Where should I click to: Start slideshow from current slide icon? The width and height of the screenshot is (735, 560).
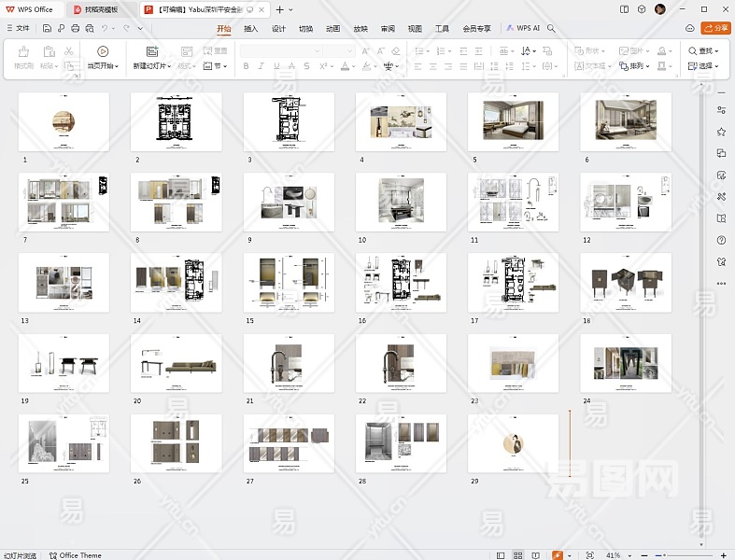pyautogui.click(x=103, y=51)
